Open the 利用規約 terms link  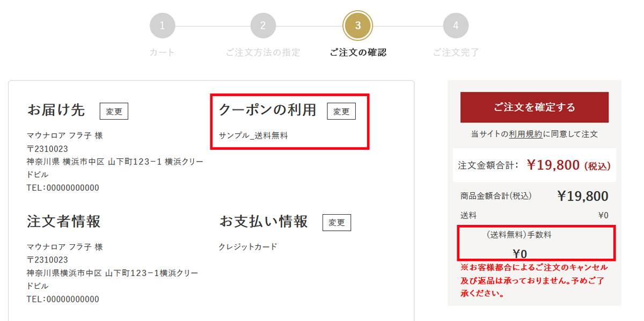(525, 134)
